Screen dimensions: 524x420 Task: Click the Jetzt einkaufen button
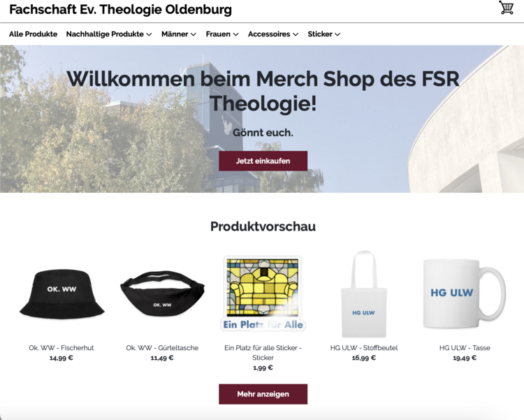point(263,161)
